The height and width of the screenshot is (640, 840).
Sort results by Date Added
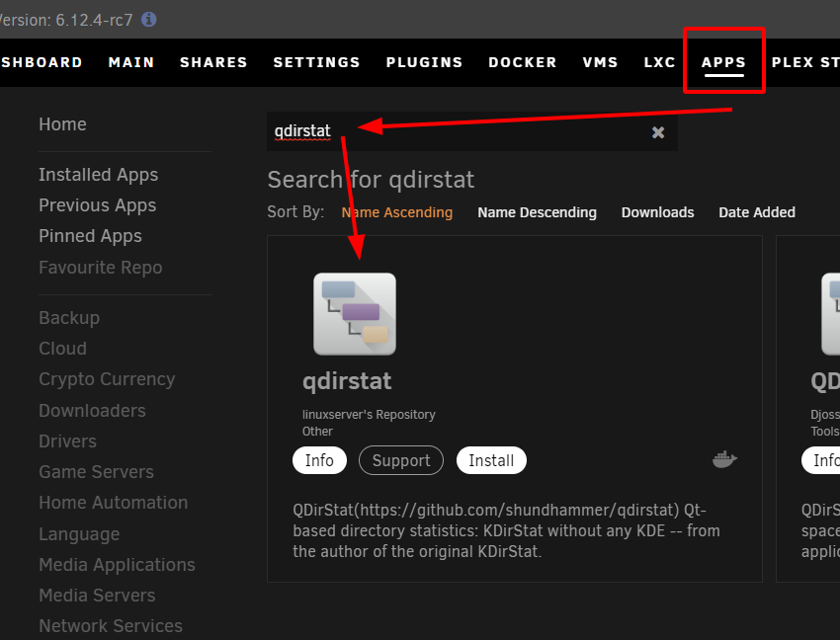point(756,212)
